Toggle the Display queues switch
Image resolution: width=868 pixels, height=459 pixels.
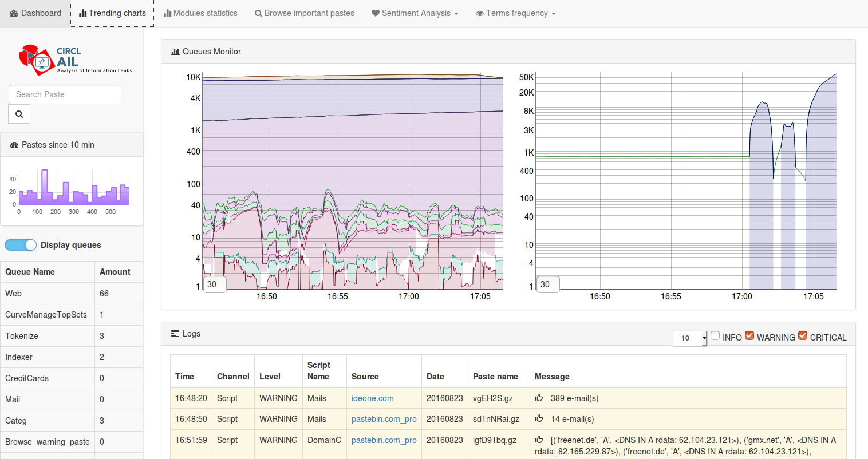(x=21, y=245)
